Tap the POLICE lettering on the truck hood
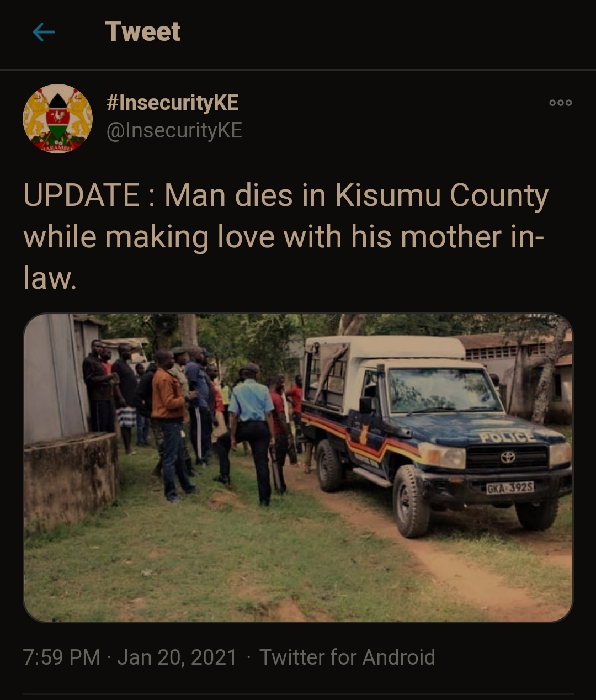 tap(507, 437)
